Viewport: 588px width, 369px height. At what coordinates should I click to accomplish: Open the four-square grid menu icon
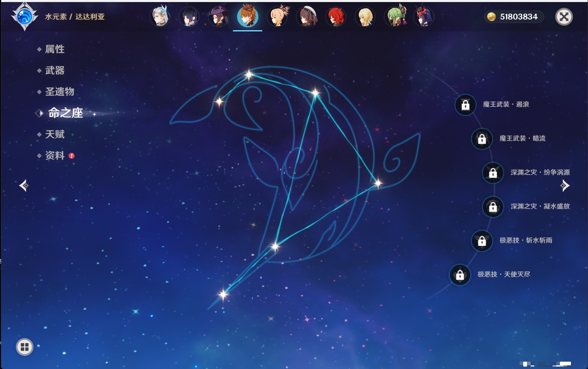coord(24,347)
